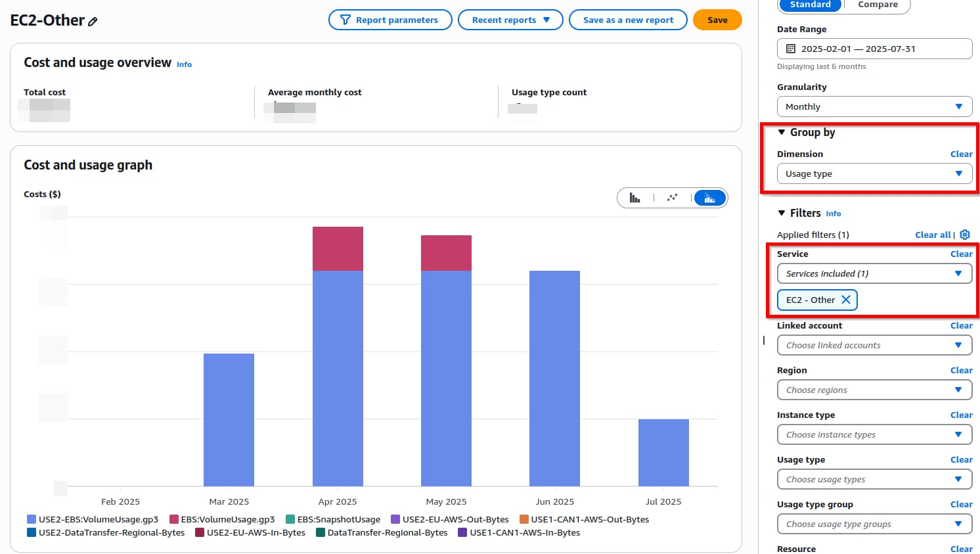Click the USE2-DataTransfer-Regional-Bytes legend swatch
Viewport: 980px width, 554px height.
point(31,532)
